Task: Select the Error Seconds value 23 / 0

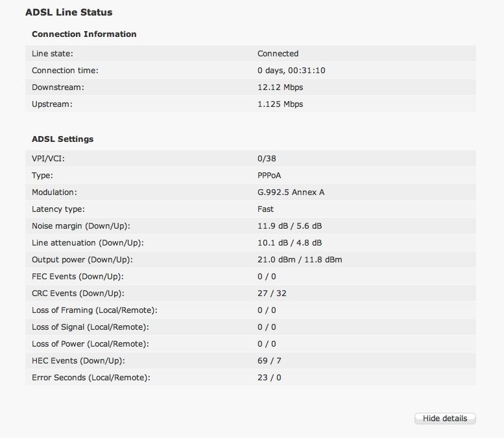Action: point(269,378)
